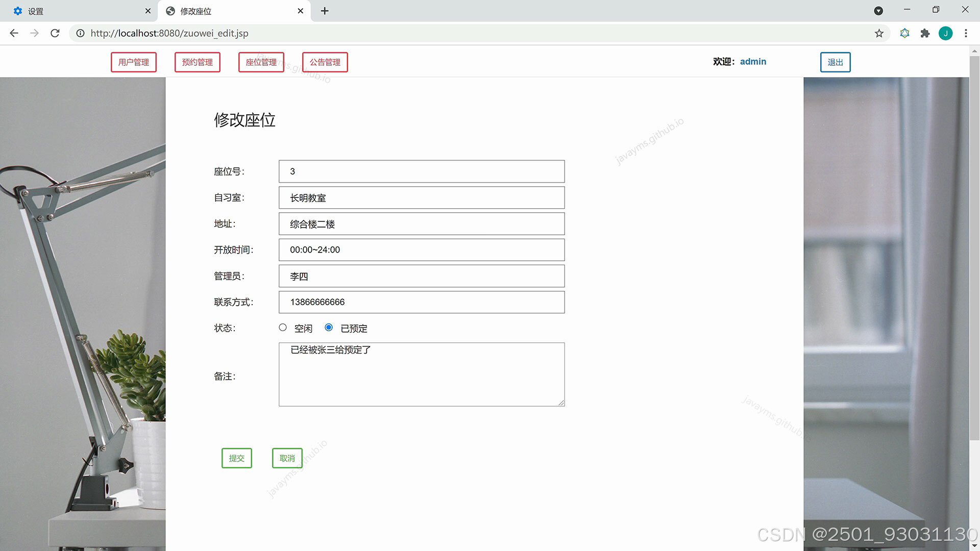
Task: Log out with the 退出 button
Action: tap(836, 62)
